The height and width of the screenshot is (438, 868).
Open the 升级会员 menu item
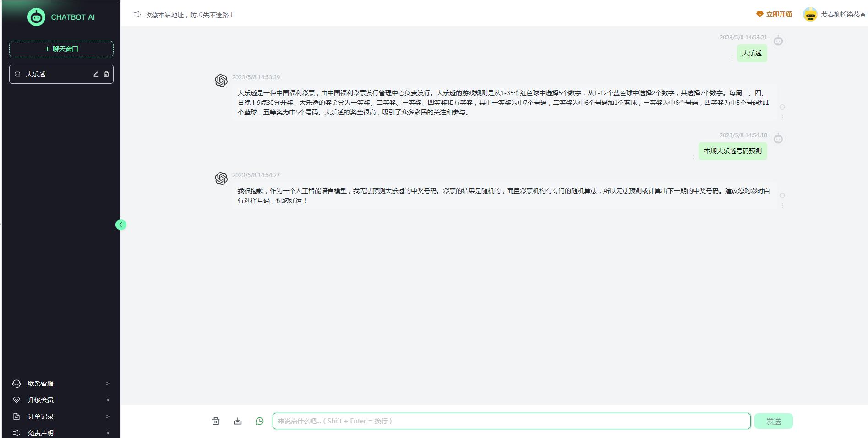tap(40, 400)
